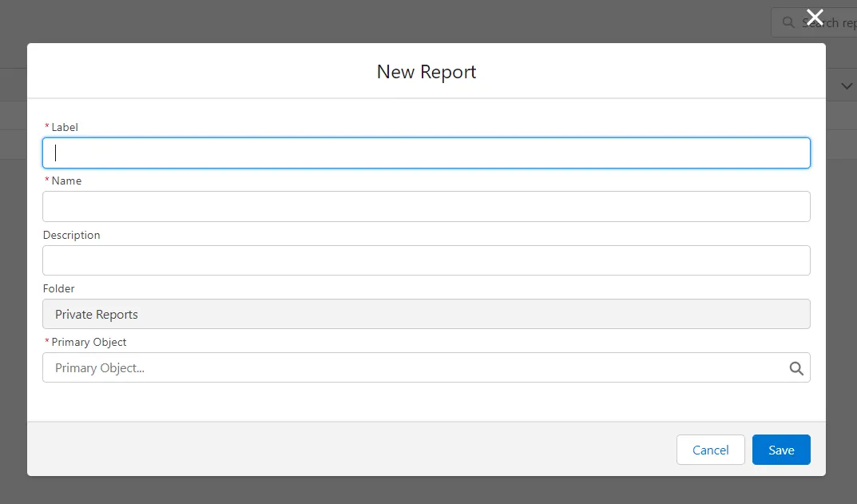Click the "Label" field caption
The height and width of the screenshot is (504, 857).
pos(65,127)
